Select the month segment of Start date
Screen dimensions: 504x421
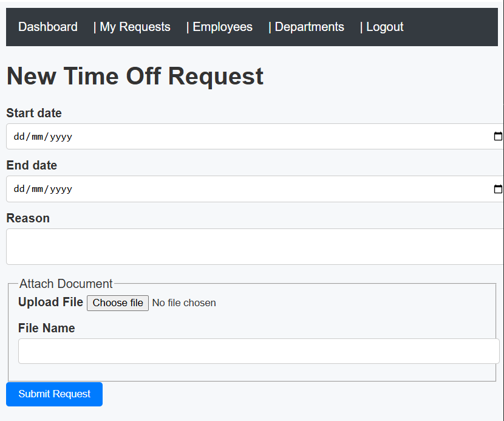[38, 137]
